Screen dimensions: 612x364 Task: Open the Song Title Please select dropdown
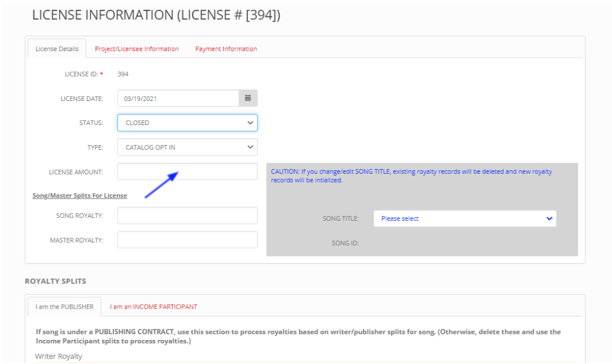click(x=465, y=218)
